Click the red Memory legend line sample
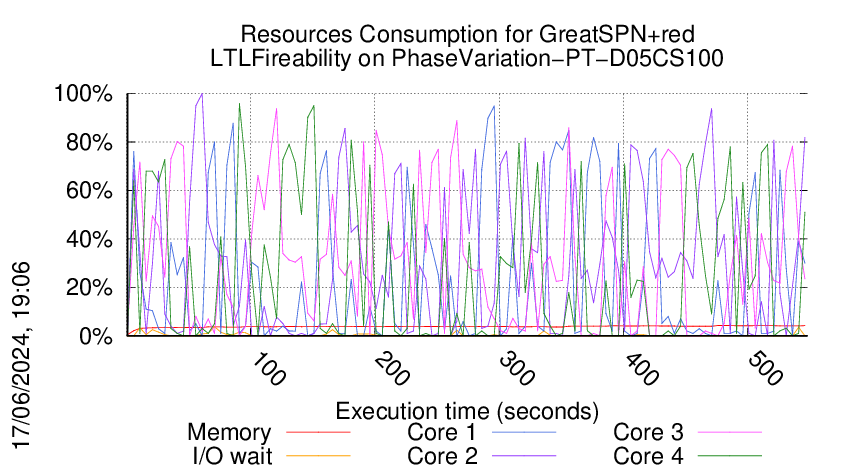The image size is (850, 475). pos(318,432)
